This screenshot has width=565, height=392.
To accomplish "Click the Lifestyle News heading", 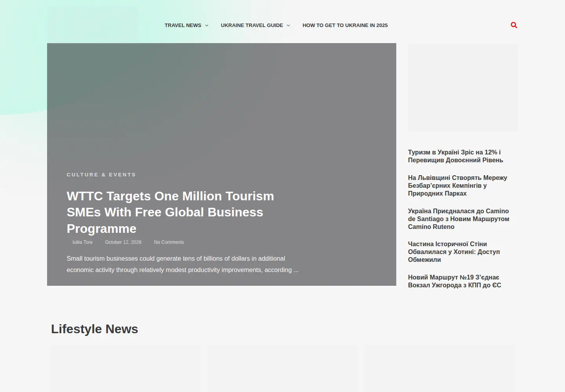I will (95, 329).
